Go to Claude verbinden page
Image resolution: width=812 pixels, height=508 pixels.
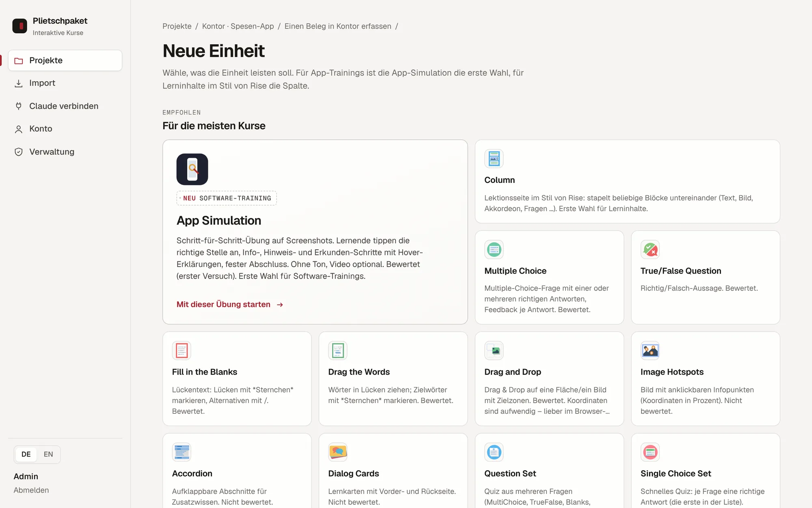click(65, 106)
